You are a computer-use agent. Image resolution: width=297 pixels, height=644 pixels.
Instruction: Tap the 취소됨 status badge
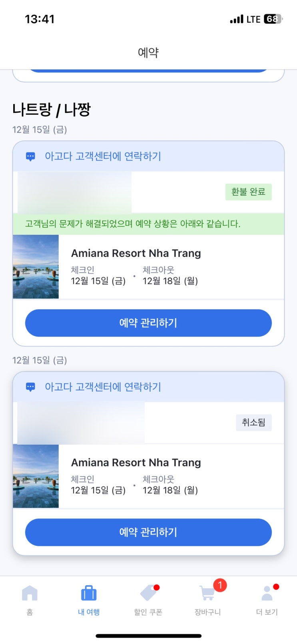click(254, 423)
